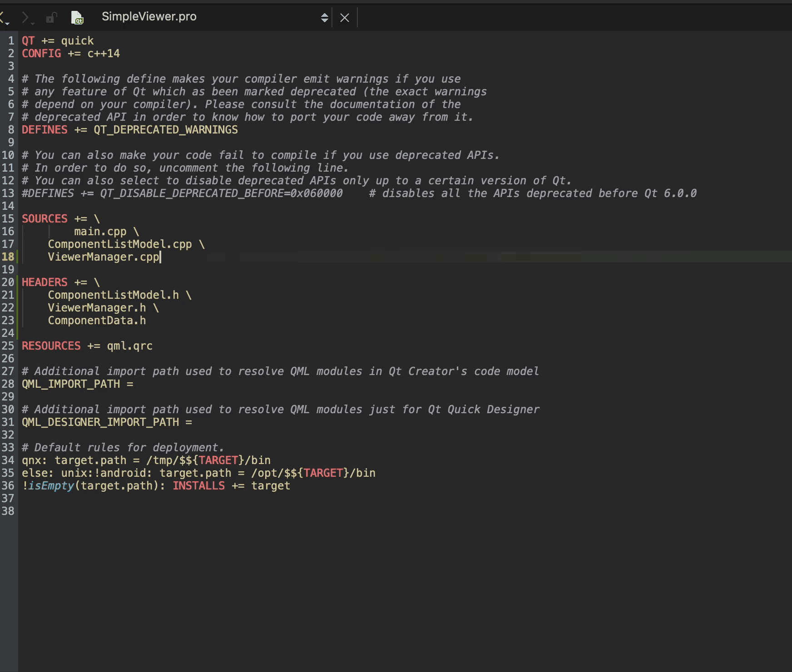
Task: Click '#DEFINES' commented text on line 13
Action: click(48, 193)
